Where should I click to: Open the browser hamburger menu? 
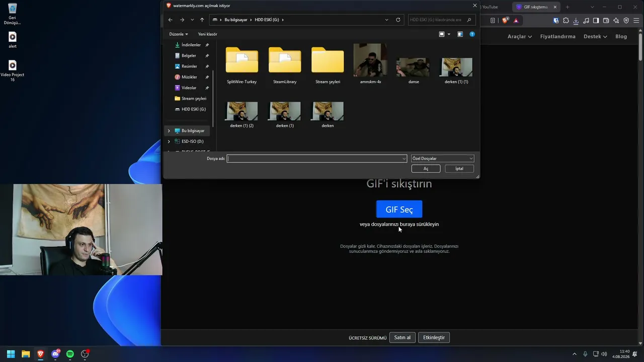[x=636, y=21]
